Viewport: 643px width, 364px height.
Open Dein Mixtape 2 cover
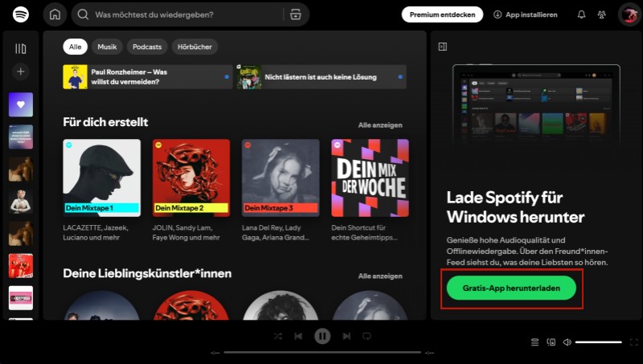191,178
